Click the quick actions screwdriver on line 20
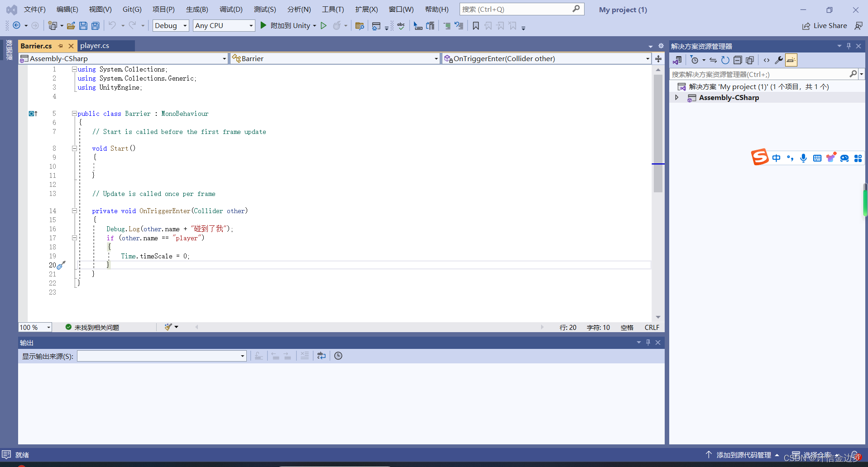The image size is (868, 467). pos(62,265)
